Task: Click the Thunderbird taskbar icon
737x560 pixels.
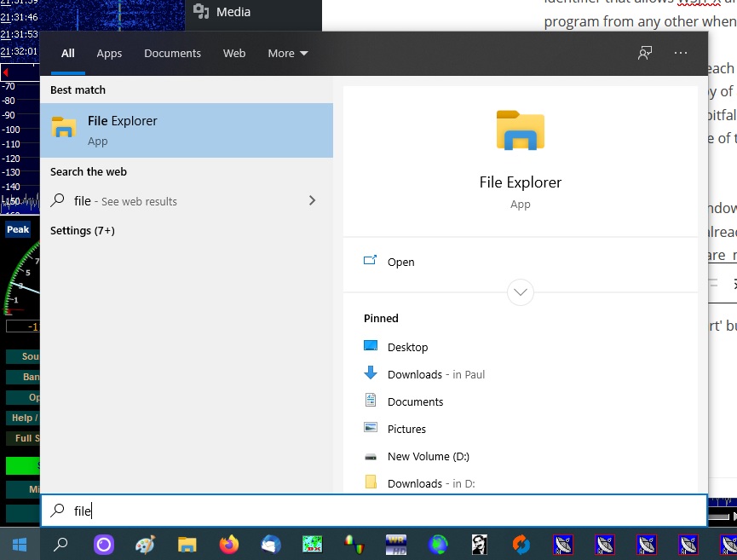Action: (x=271, y=545)
